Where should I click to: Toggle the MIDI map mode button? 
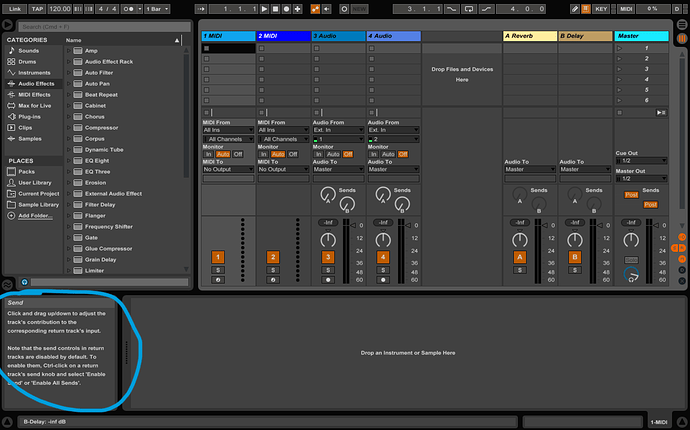coord(626,9)
